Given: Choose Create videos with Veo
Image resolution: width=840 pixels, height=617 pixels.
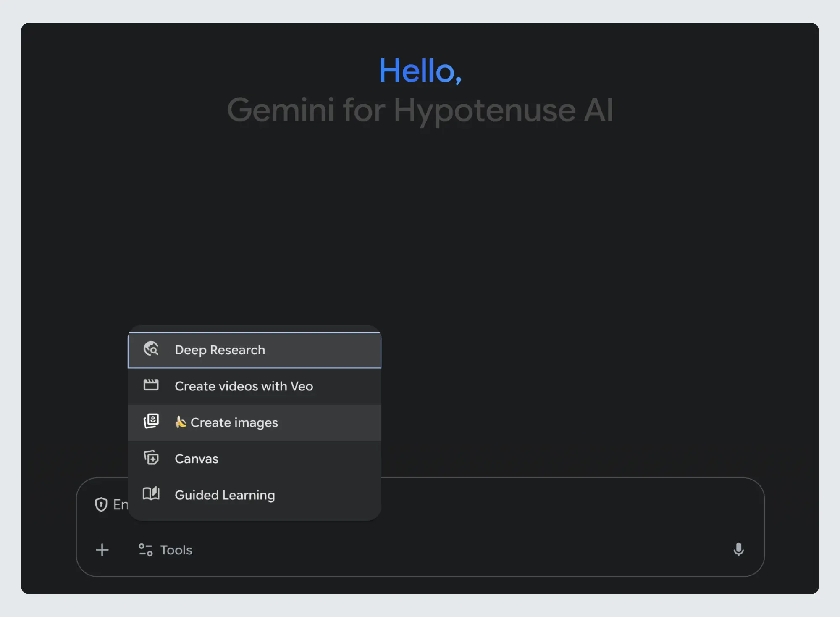Looking at the screenshot, I should [x=244, y=386].
